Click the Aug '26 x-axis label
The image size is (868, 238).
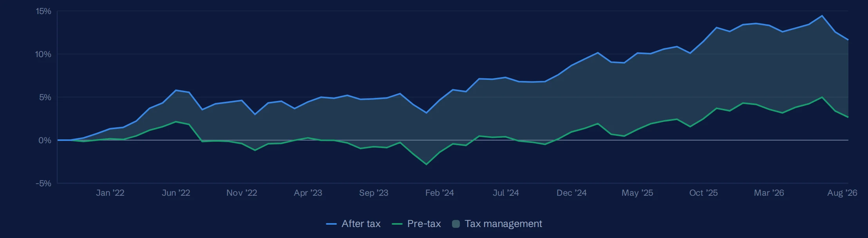tap(842, 193)
